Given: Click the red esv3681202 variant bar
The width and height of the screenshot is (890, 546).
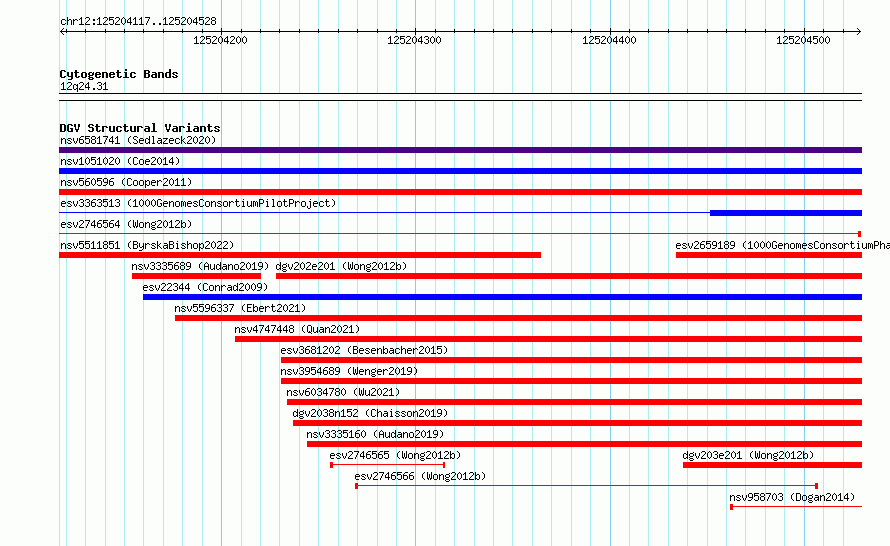Looking at the screenshot, I should [x=572, y=360].
